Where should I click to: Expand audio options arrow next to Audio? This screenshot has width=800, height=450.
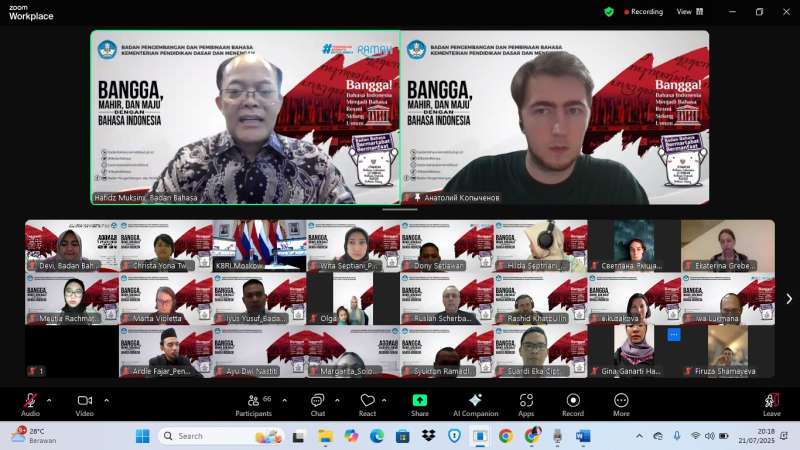(51, 399)
